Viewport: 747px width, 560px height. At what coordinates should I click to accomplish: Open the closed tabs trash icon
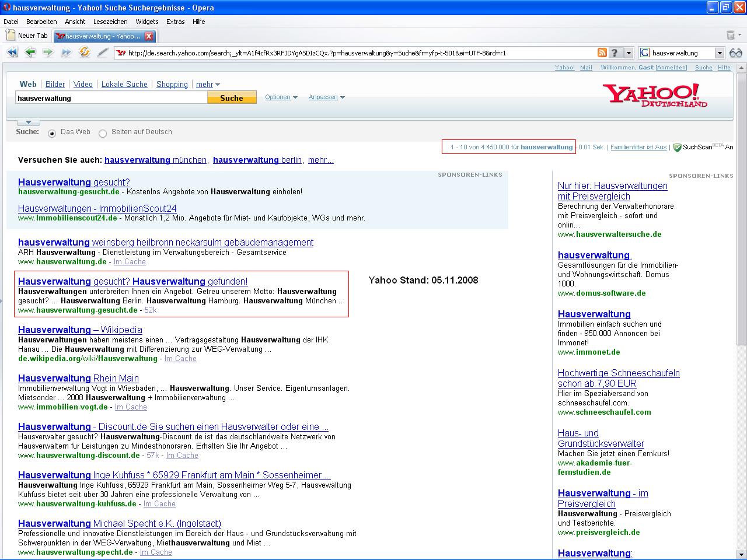(x=730, y=36)
